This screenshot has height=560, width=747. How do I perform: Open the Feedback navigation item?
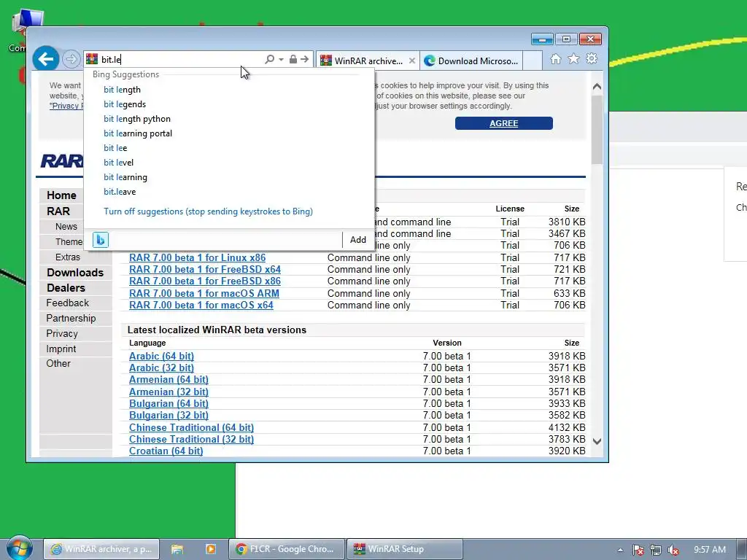(68, 303)
